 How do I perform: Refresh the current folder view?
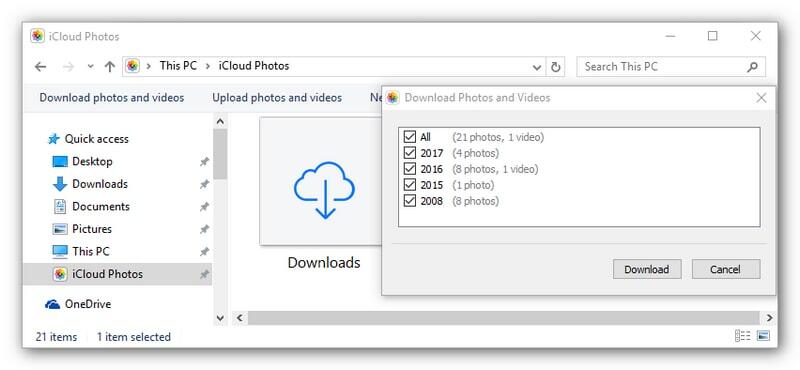[x=556, y=67]
